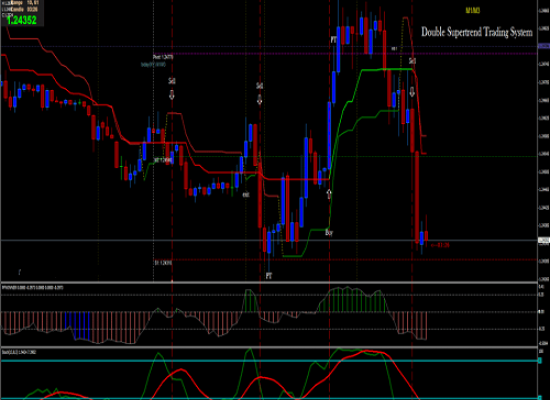
Task: Click the teal overbought line in the stochastic panel
Action: click(x=269, y=360)
